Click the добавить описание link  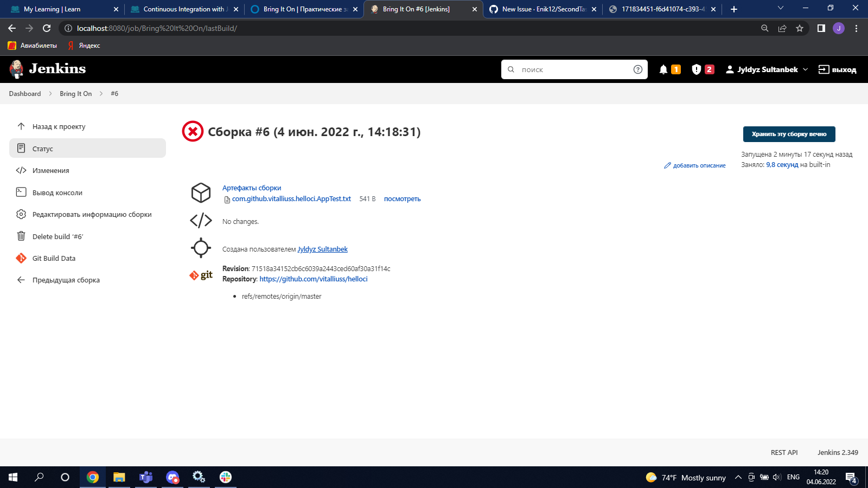[695, 165]
